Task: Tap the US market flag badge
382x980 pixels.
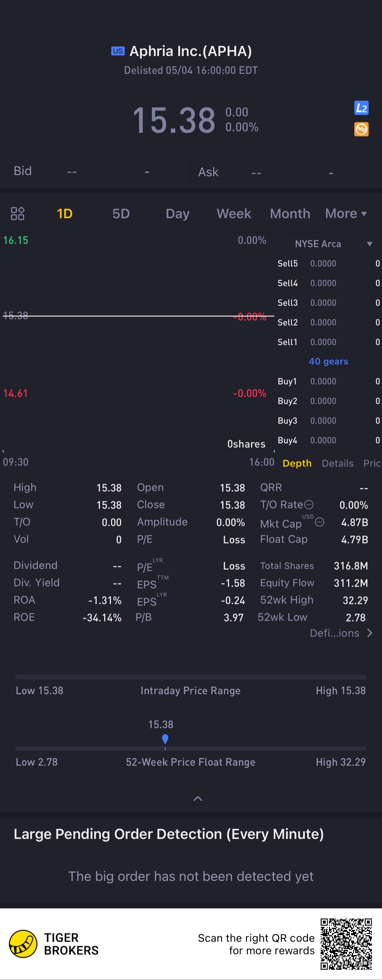Action: click(118, 51)
